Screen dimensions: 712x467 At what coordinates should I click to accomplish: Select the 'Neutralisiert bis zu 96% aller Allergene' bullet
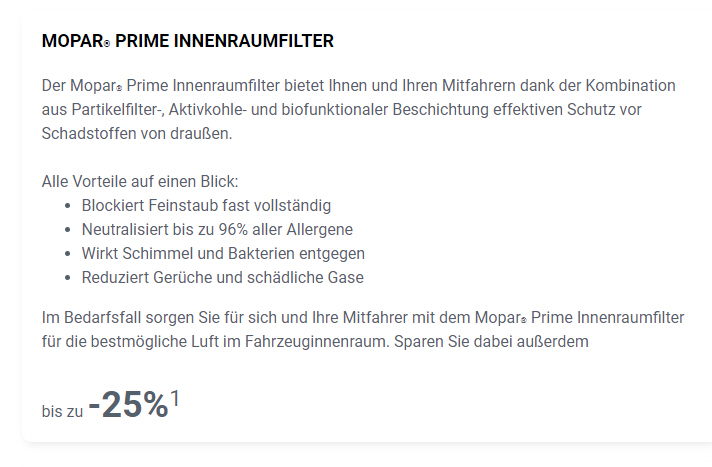pyautogui.click(x=217, y=229)
